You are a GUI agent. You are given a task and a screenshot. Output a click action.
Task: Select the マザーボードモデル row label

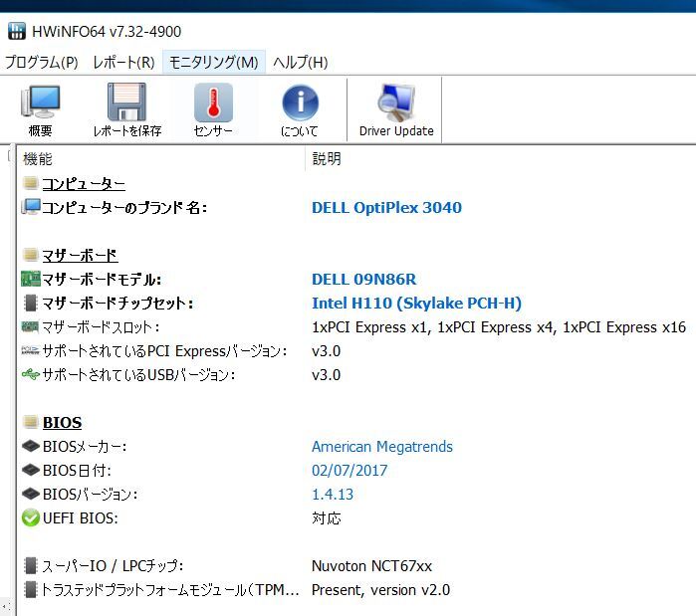102,280
